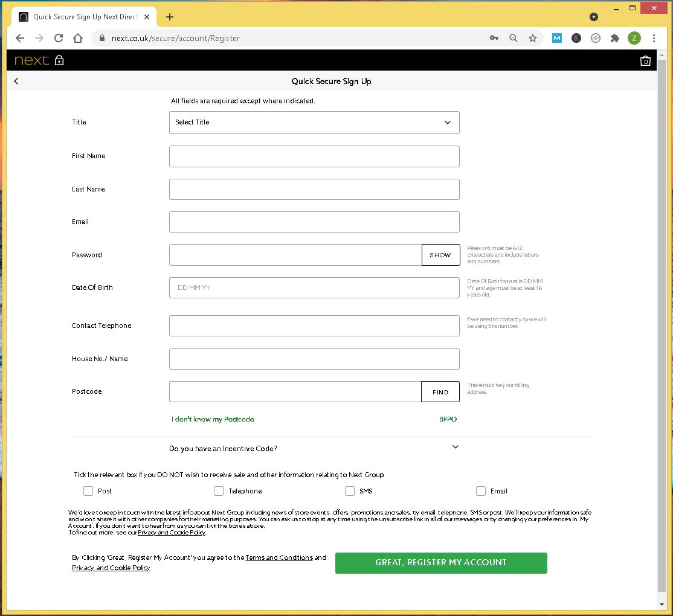
Task: Click the bookmark star in the address bar
Action: [x=532, y=37]
